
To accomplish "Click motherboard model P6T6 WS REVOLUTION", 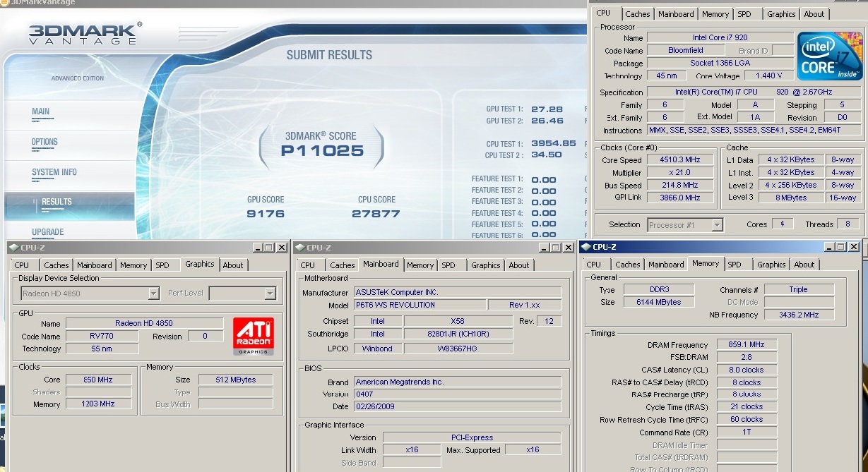I will [x=420, y=305].
